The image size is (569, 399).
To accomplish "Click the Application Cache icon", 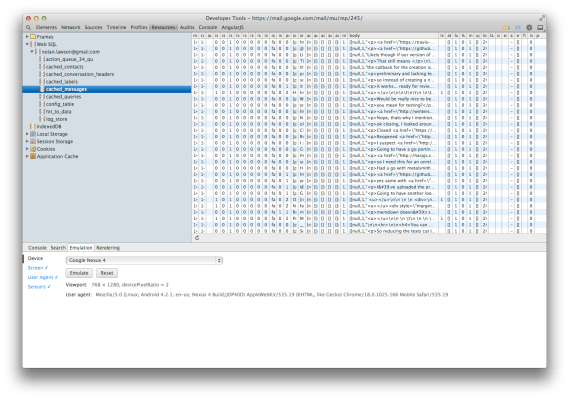I will click(x=33, y=156).
